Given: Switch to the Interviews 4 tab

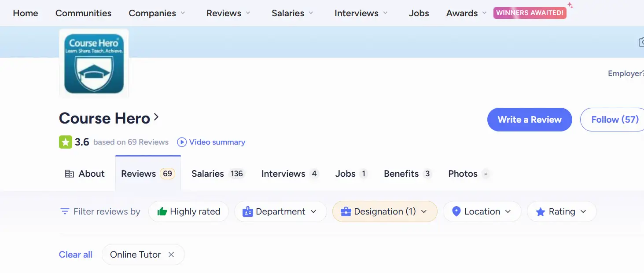Looking at the screenshot, I should 290,174.
